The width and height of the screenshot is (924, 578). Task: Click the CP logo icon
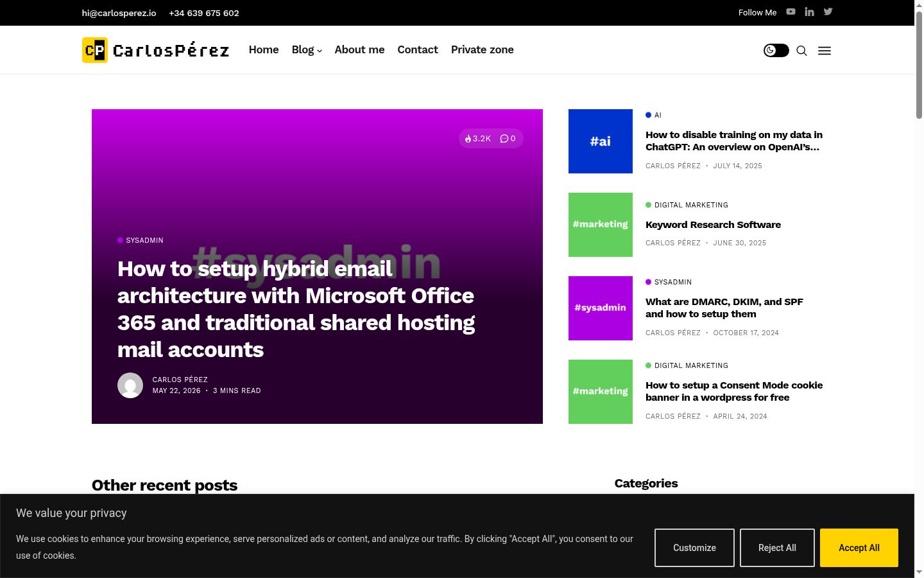coord(95,50)
